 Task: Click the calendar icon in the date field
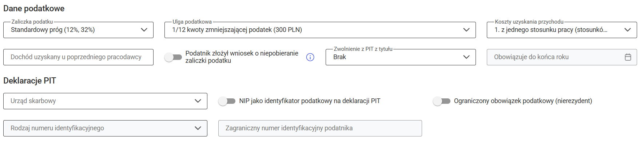628,57
